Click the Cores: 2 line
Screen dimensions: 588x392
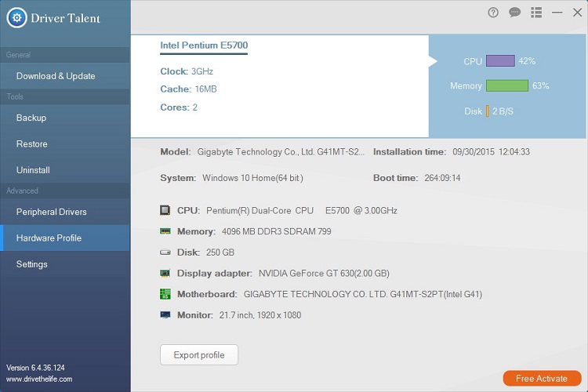179,107
